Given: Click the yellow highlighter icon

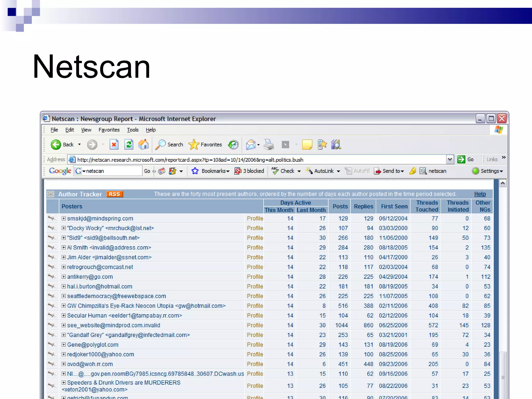Looking at the screenshot, I should coord(413,171).
